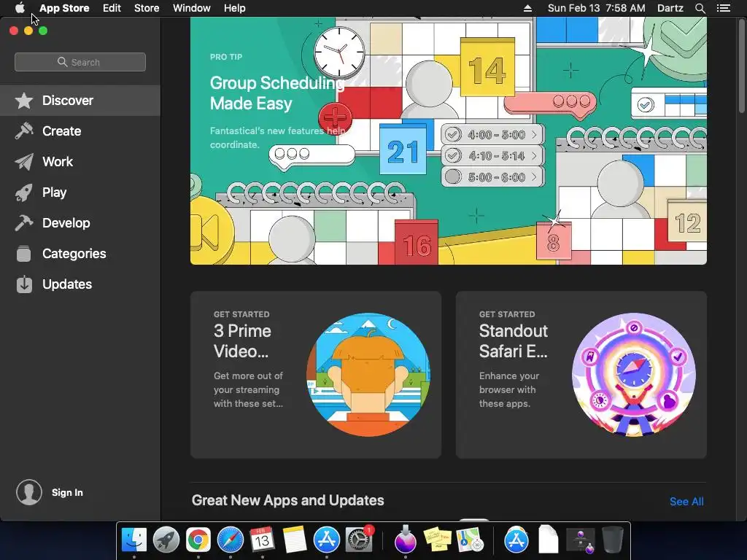Go to the Categories label in sidebar
This screenshot has width=747, height=560.
(x=74, y=254)
